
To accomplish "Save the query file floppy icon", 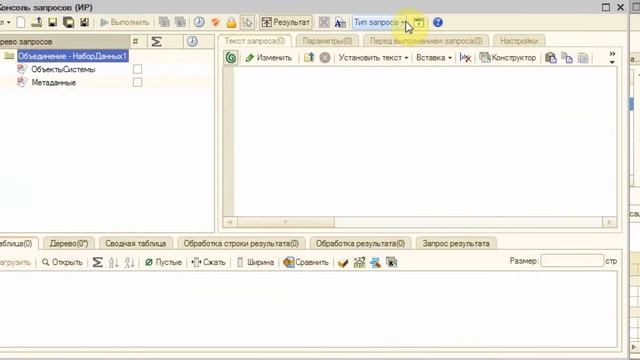I will 53,22.
